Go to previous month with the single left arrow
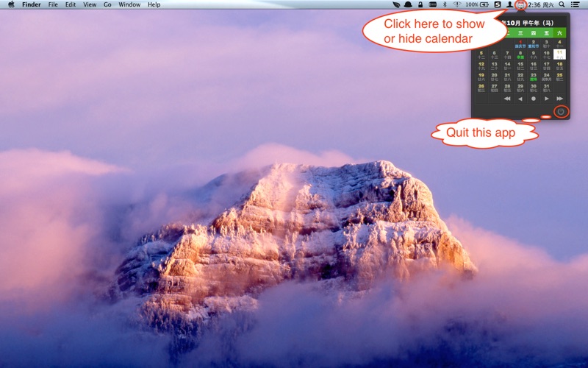Viewport: 588px width, 368px height. click(x=520, y=99)
